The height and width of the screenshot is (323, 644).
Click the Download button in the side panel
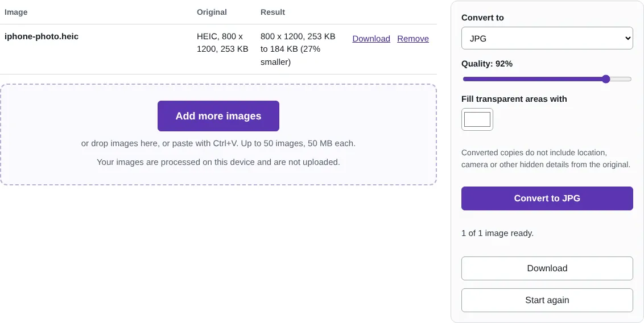547,268
